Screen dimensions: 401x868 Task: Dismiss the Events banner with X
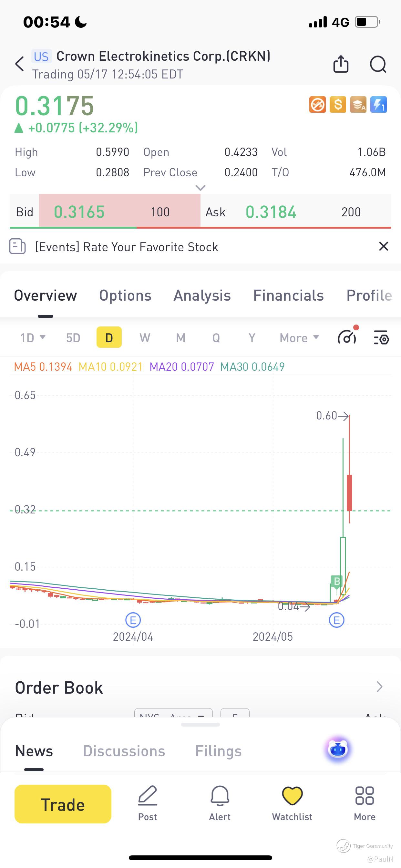point(384,246)
